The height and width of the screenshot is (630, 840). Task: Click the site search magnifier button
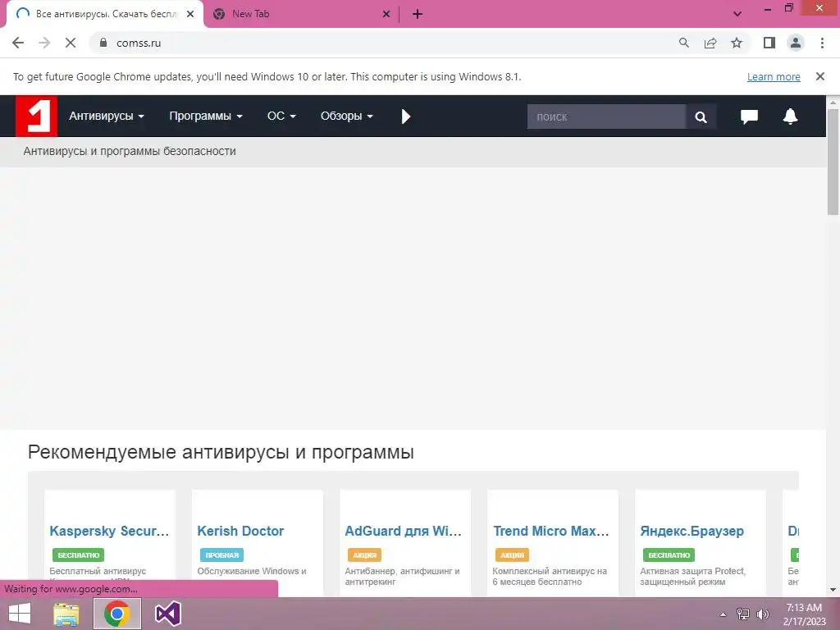tap(701, 116)
